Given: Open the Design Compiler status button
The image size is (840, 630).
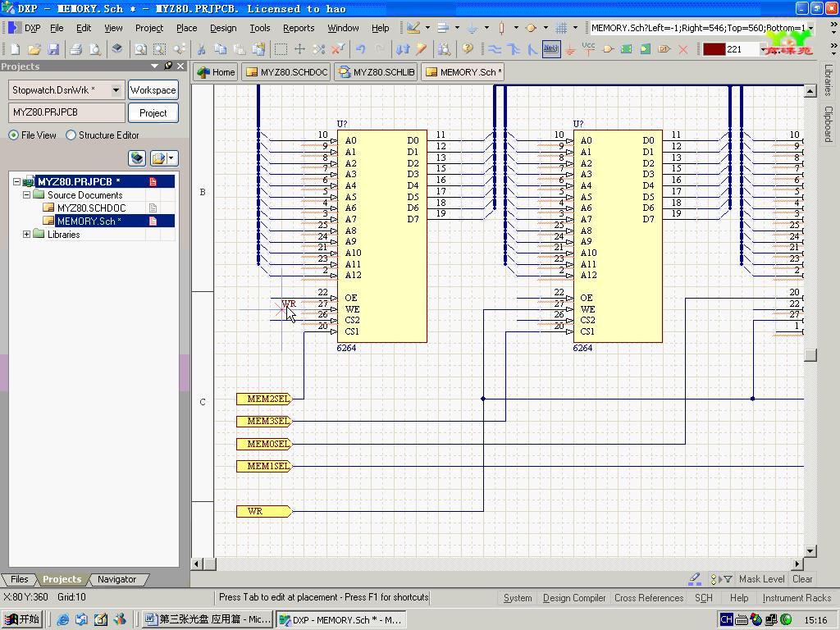Looking at the screenshot, I should coord(573,598).
